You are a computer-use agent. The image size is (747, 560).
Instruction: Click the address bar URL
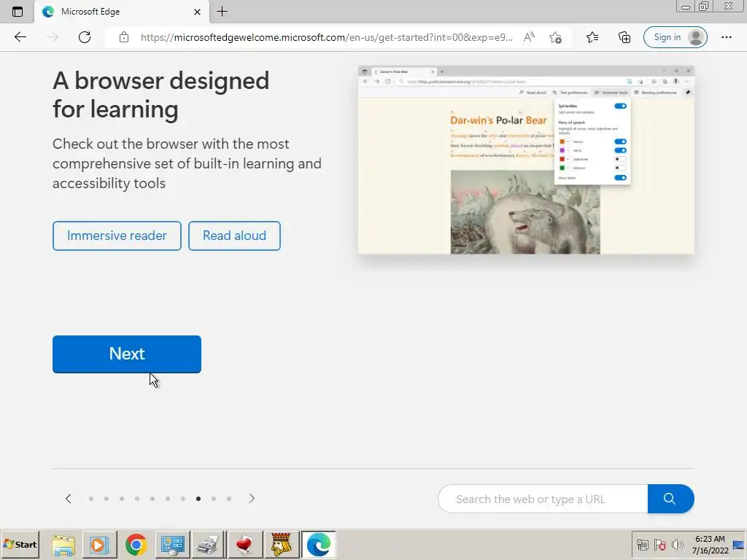(x=327, y=37)
